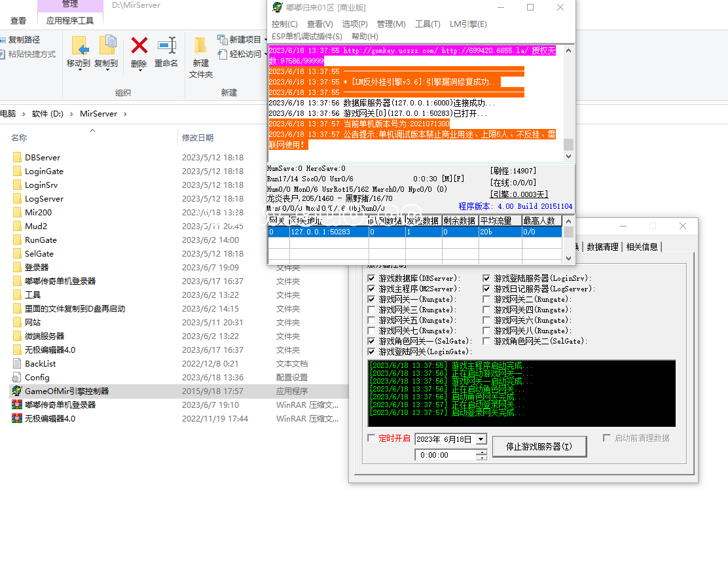This screenshot has width=728, height=578.
Task: Open the 帮助(H) menu
Action: pyautogui.click(x=365, y=36)
